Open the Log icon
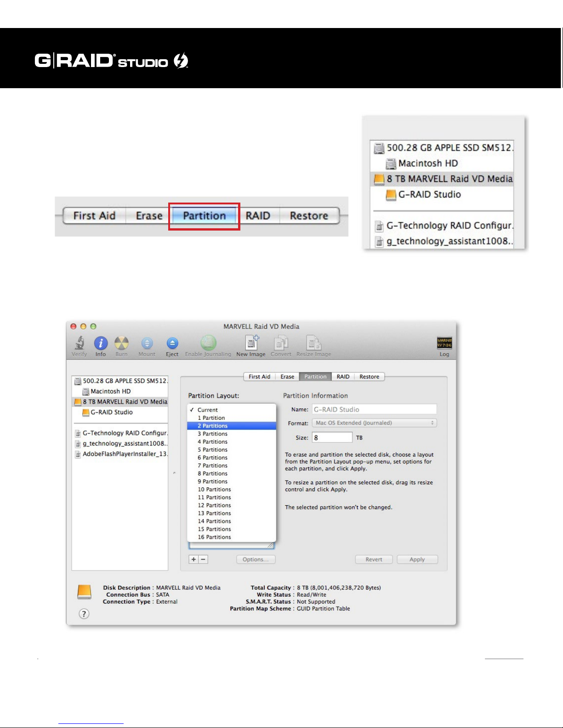563x728 pixels. tap(444, 343)
